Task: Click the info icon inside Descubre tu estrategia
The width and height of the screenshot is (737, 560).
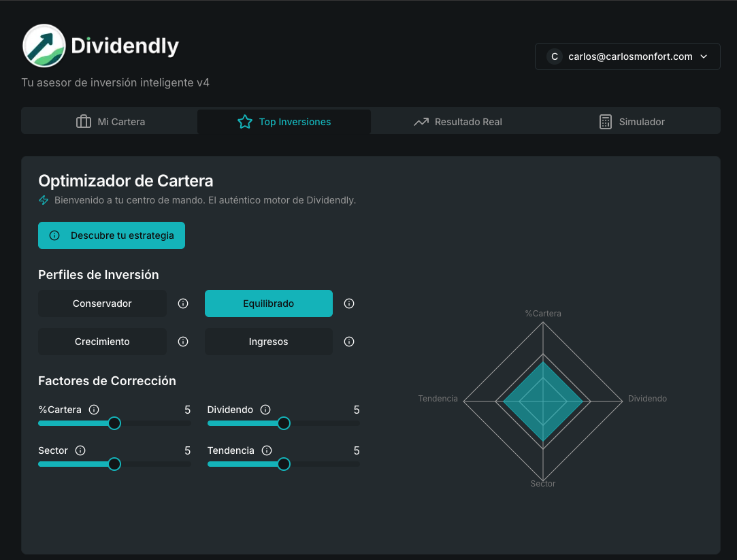Action: (54, 235)
